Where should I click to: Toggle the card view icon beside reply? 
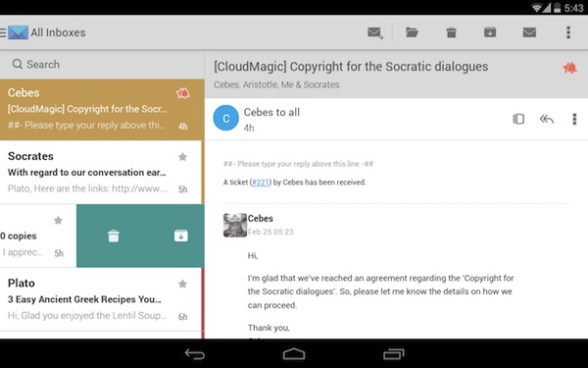(518, 119)
